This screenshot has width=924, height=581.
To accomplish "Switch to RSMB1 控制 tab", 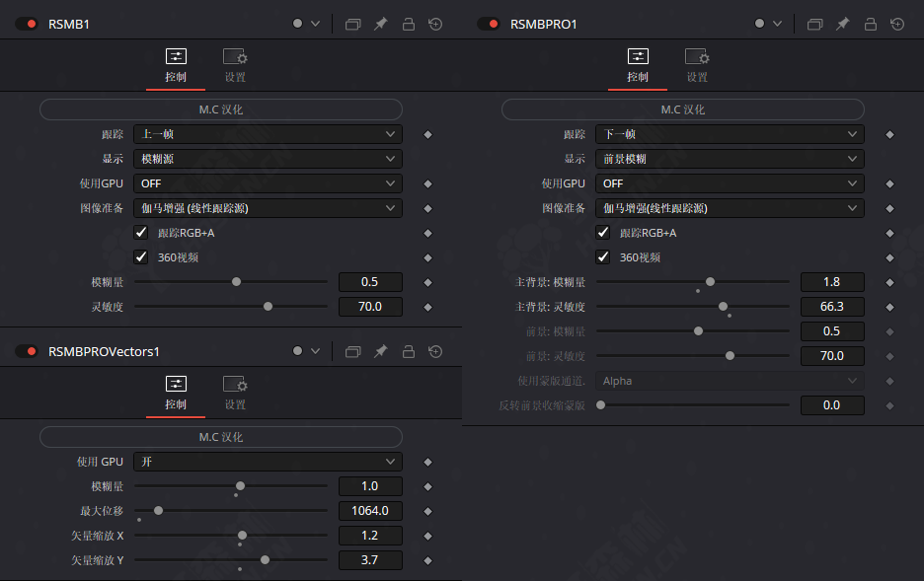I will coord(176,66).
